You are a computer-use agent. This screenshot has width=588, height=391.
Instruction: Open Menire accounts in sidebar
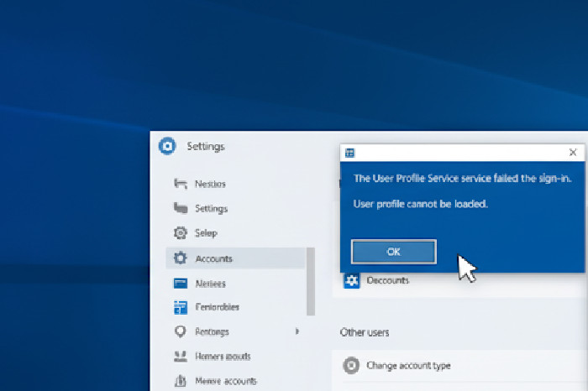(226, 381)
